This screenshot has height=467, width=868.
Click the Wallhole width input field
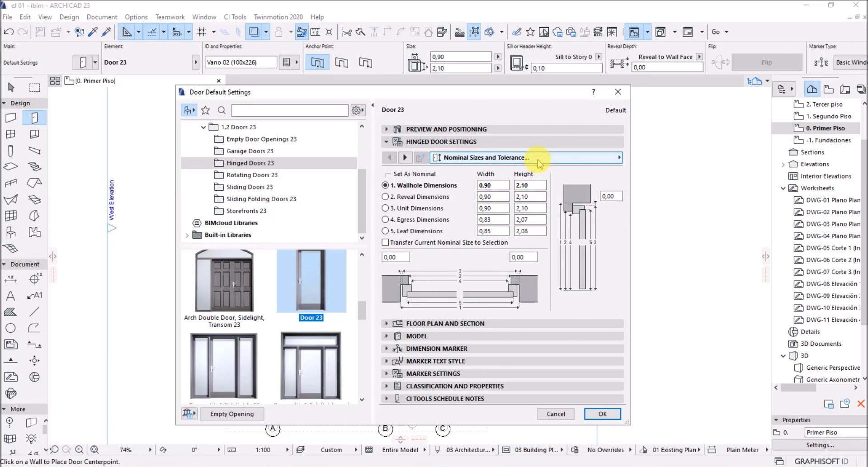click(x=493, y=185)
